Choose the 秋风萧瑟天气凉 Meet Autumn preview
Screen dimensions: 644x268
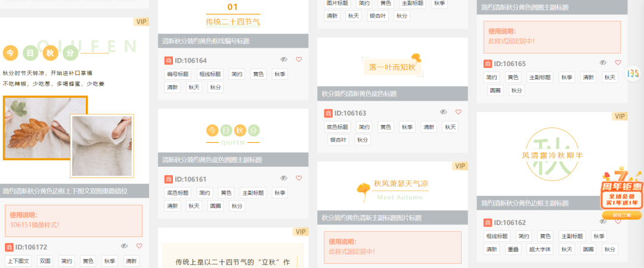pos(392,186)
